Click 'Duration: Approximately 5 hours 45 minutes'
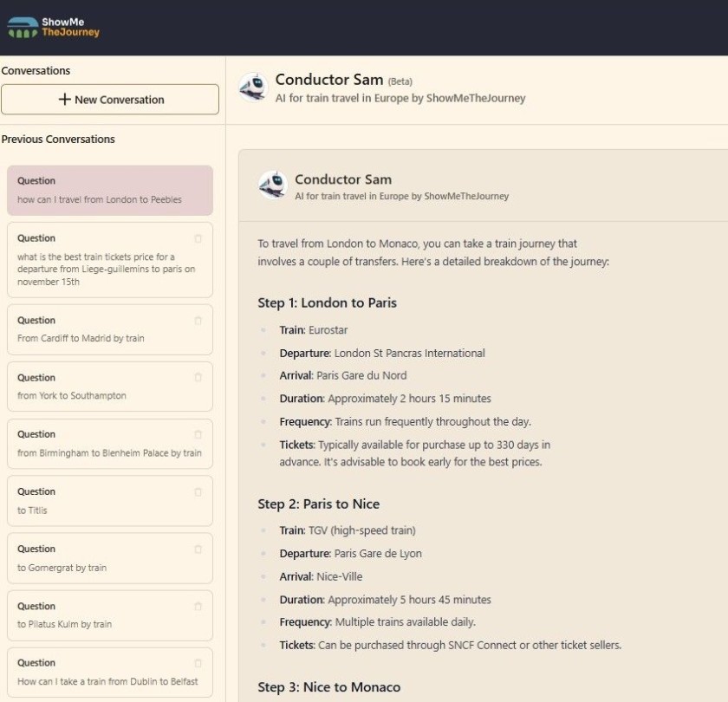Viewport: 728px width, 702px height. 385,600
